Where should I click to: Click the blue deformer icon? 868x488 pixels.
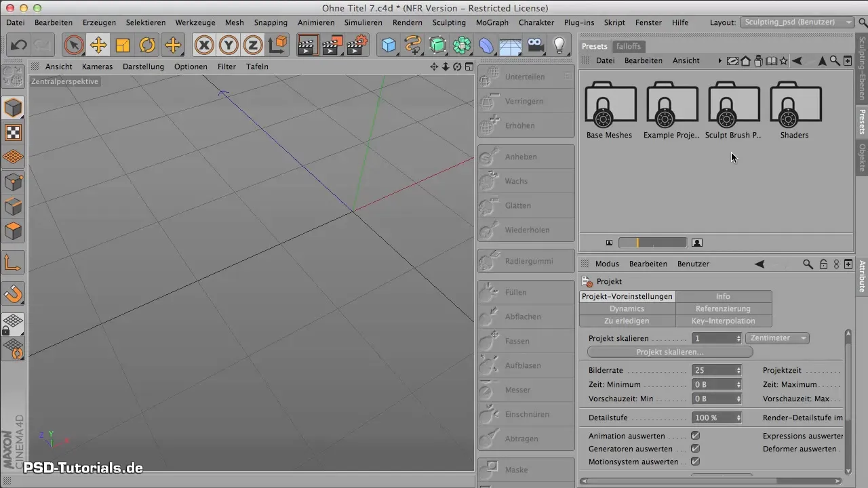486,45
